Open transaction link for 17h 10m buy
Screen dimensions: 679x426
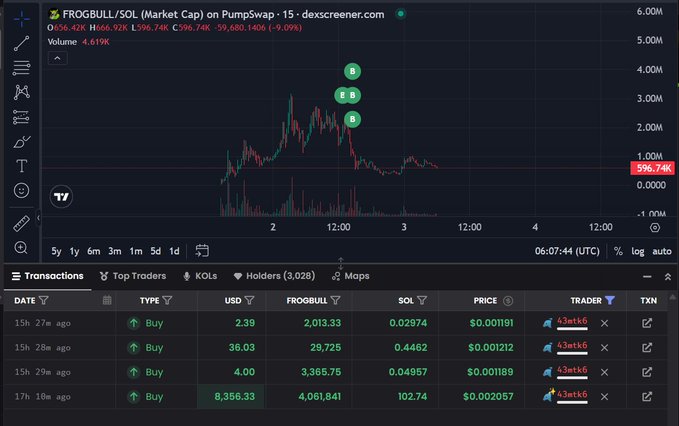tap(647, 396)
